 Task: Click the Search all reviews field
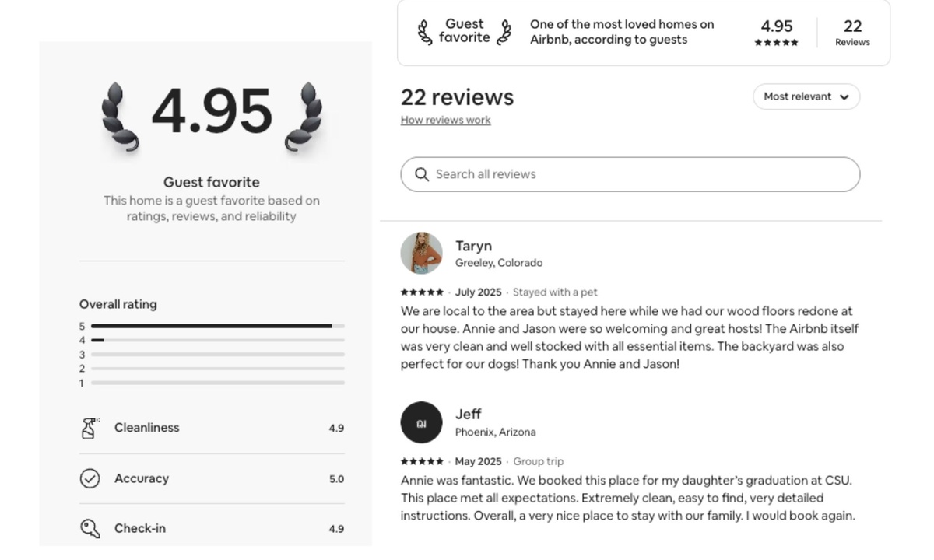[638, 174]
